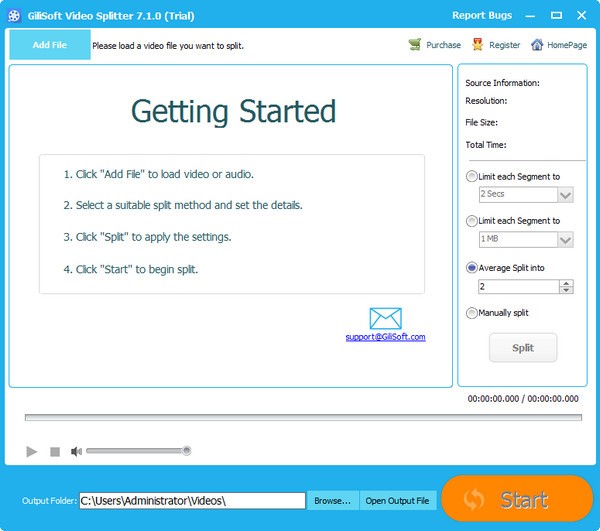Screen dimensions: 600x531
Task: Click the envelope support email icon
Action: coord(385,319)
